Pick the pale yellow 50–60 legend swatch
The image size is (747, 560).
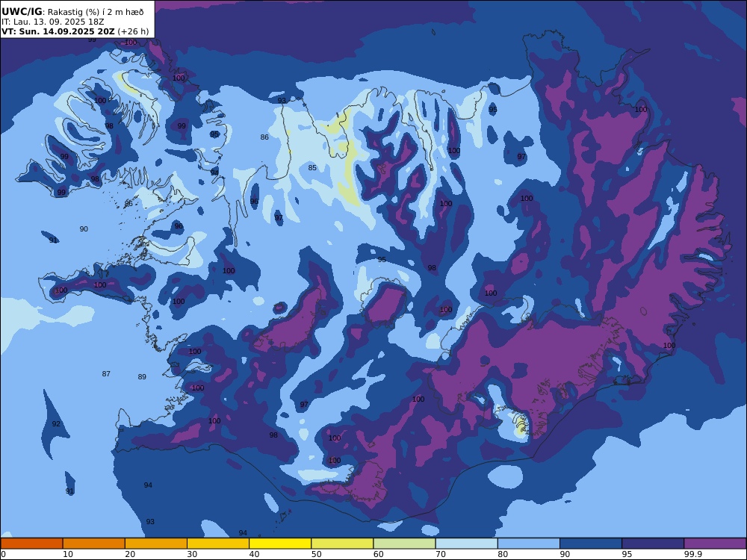tap(343, 544)
